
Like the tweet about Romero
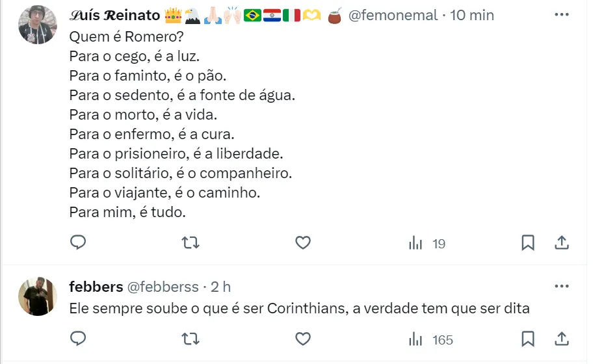pos(302,243)
